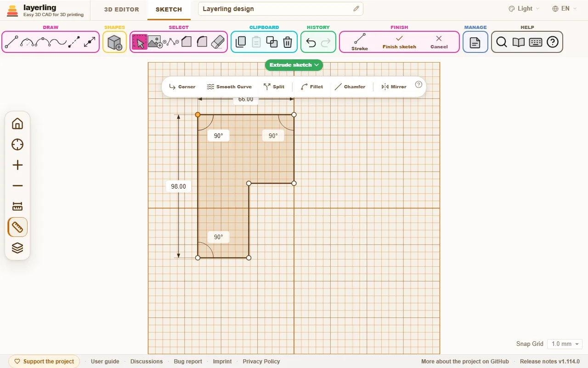Switch to the 3D EDITOR tab
Screen dimensions: 588x368
(121, 9)
